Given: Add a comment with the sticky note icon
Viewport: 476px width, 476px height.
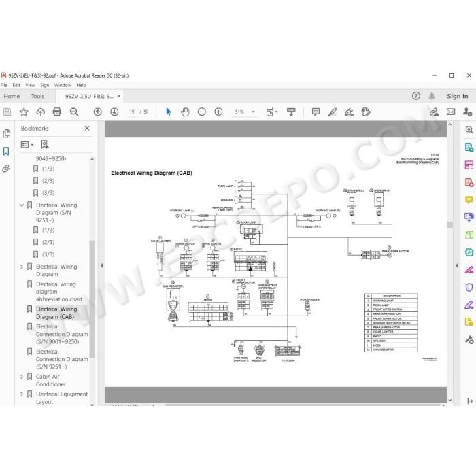Looking at the screenshot, I should click(316, 112).
